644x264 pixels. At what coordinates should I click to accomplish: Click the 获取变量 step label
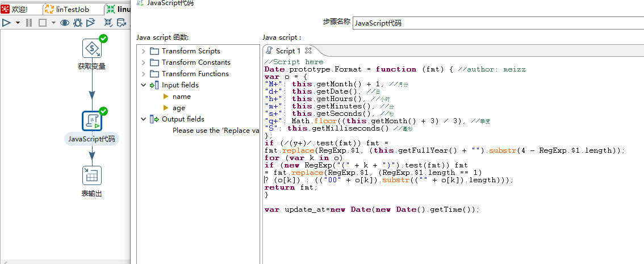[91, 66]
